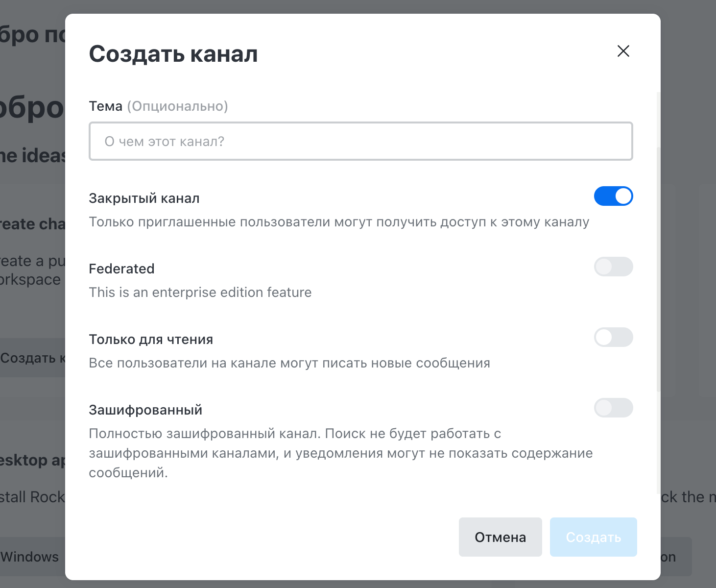The image size is (716, 588).
Task: Enable the Зашифрованный encryption toggle
Action: point(613,408)
